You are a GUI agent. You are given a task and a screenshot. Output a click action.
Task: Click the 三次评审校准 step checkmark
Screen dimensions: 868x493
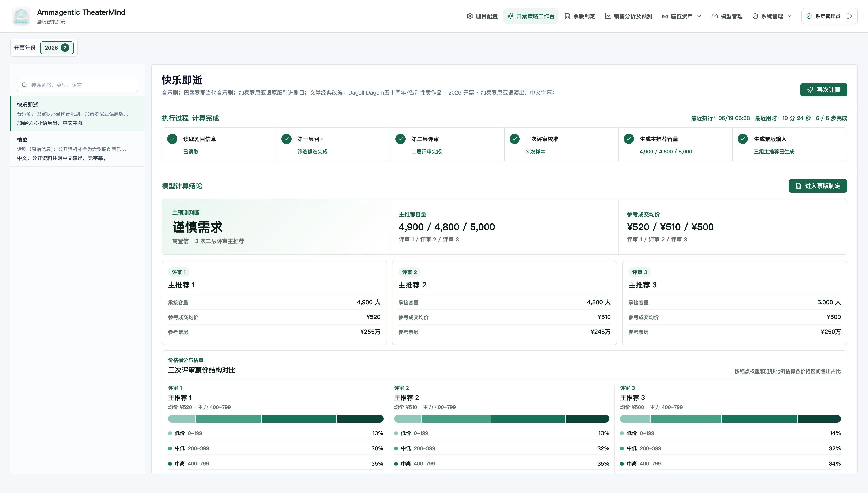(514, 139)
